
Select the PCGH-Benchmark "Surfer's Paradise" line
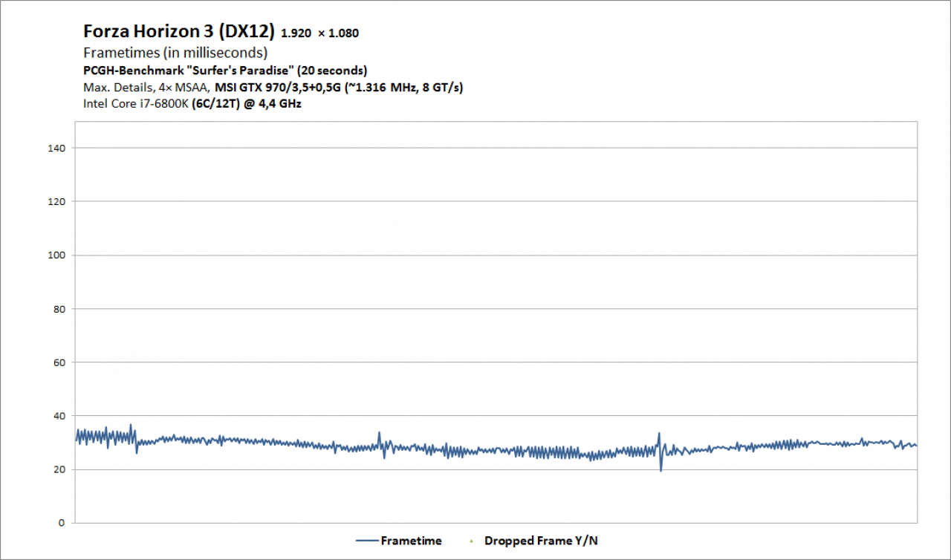pyautogui.click(x=225, y=71)
